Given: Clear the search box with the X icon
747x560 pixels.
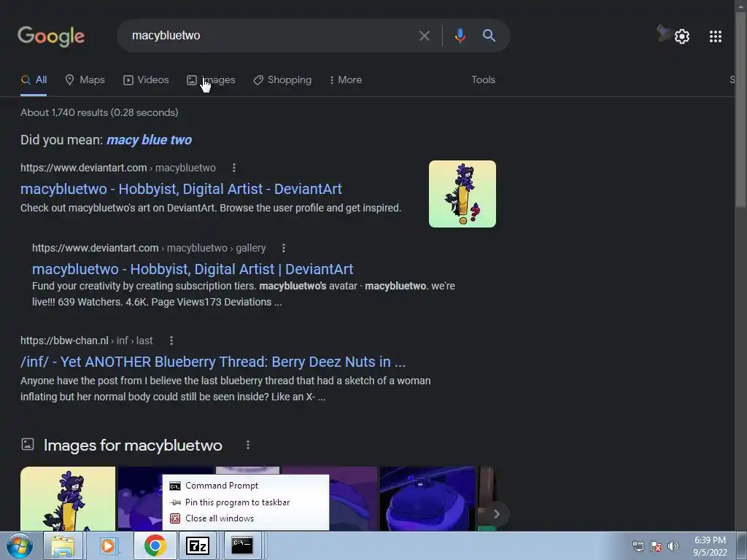Looking at the screenshot, I should click(x=424, y=36).
